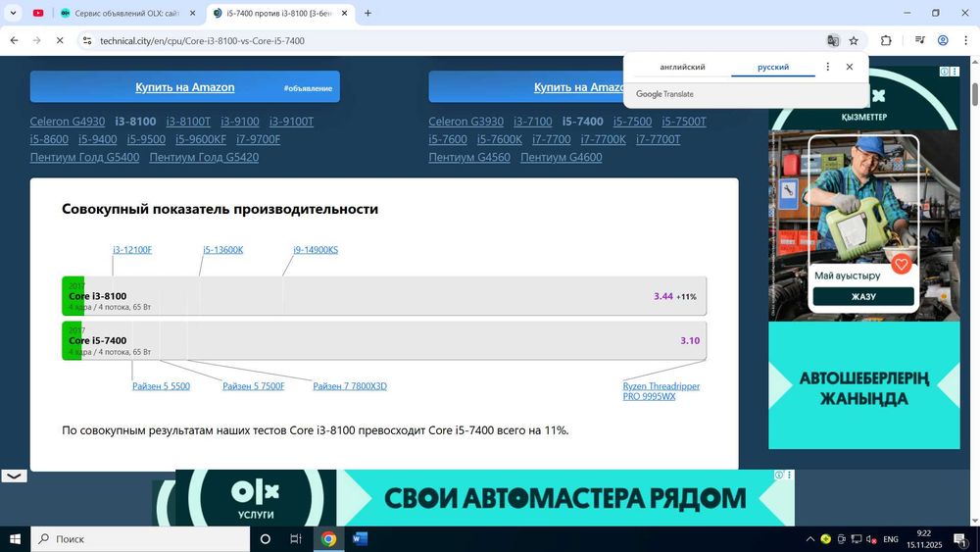
Task: Open media controls icon in toolbar
Action: point(919,40)
